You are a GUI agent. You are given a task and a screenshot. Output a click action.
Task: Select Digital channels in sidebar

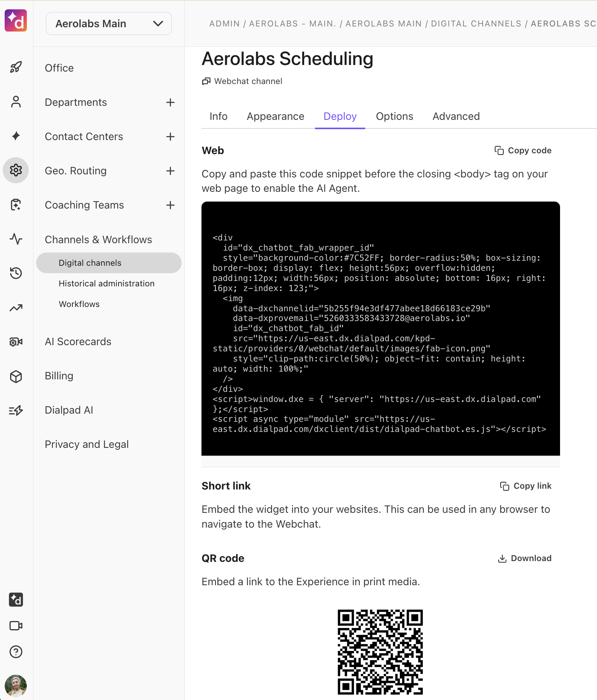tap(109, 263)
